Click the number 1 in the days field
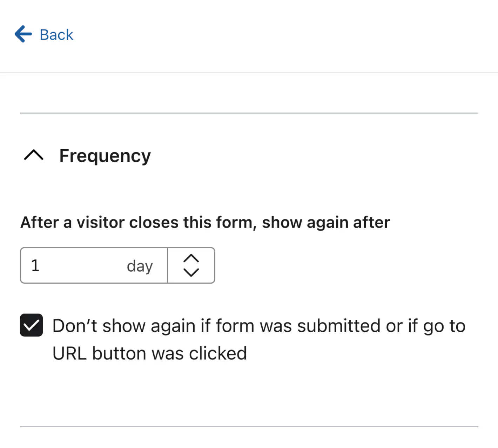Screen dimensions: 498x448 (35, 265)
